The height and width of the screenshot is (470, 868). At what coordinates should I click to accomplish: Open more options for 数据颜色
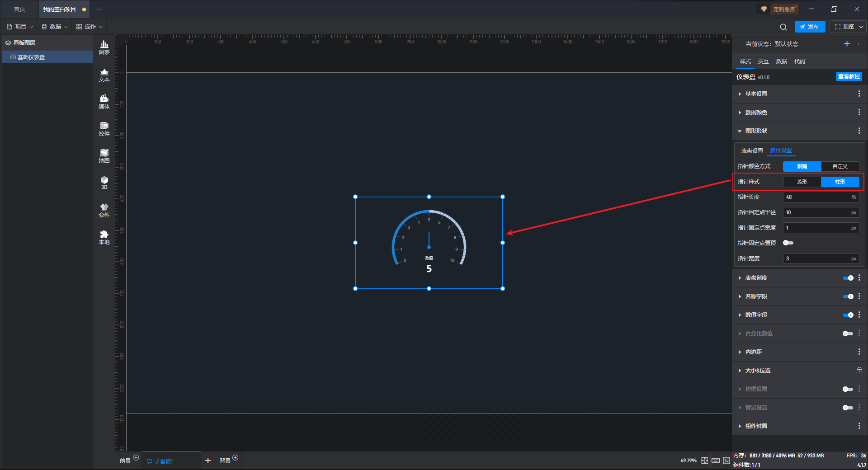859,112
